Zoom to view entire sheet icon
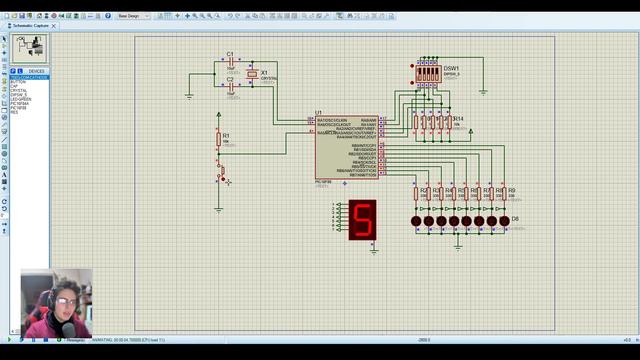 [x=209, y=16]
